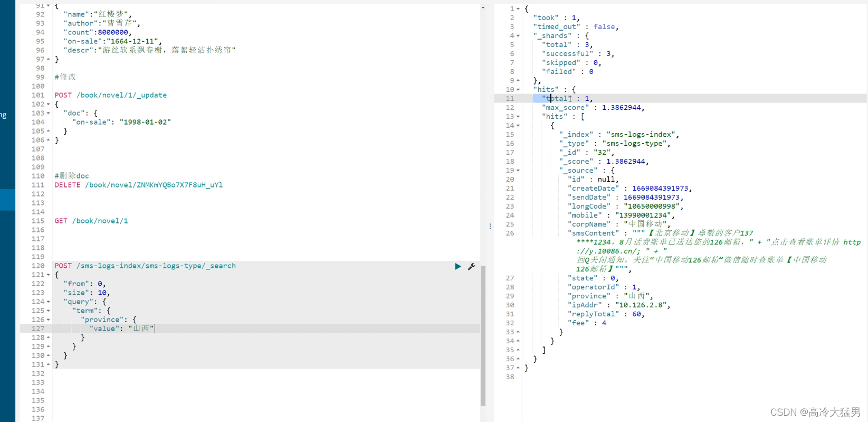Screen dimensions: 868x422
Task: Click the POST /book/novel/1/_update request line
Action: tap(111, 95)
